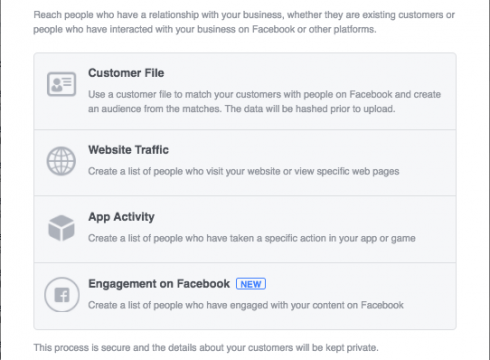Select Engagement on Facebook title
490x360 pixels.
coord(159,284)
